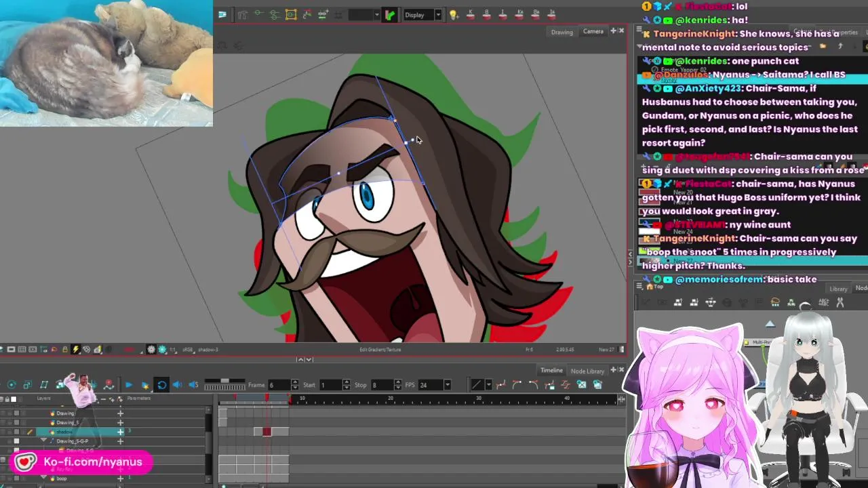This screenshot has width=868, height=488.
Task: Add a view with Camera panel plus button
Action: tap(613, 31)
